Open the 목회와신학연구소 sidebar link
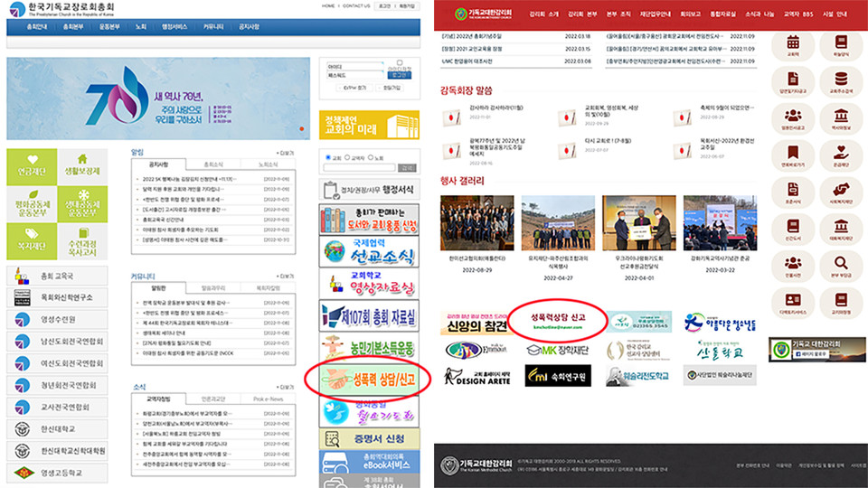 (57, 297)
